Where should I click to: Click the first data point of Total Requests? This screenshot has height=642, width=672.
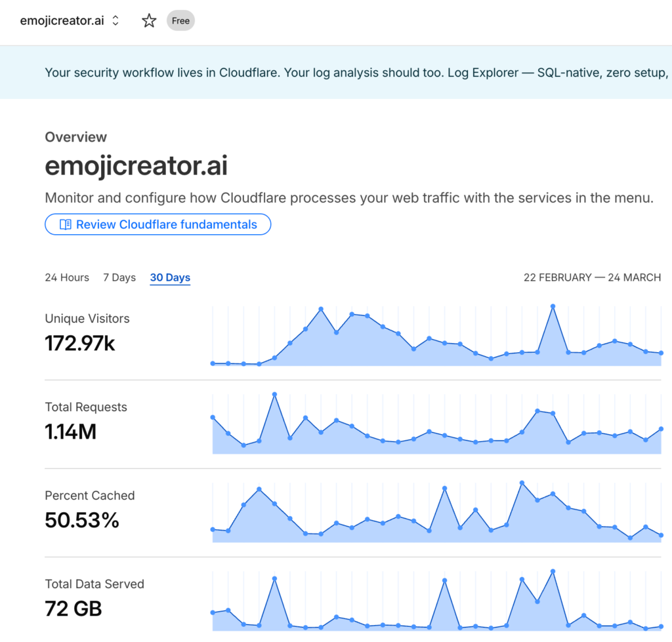click(213, 417)
